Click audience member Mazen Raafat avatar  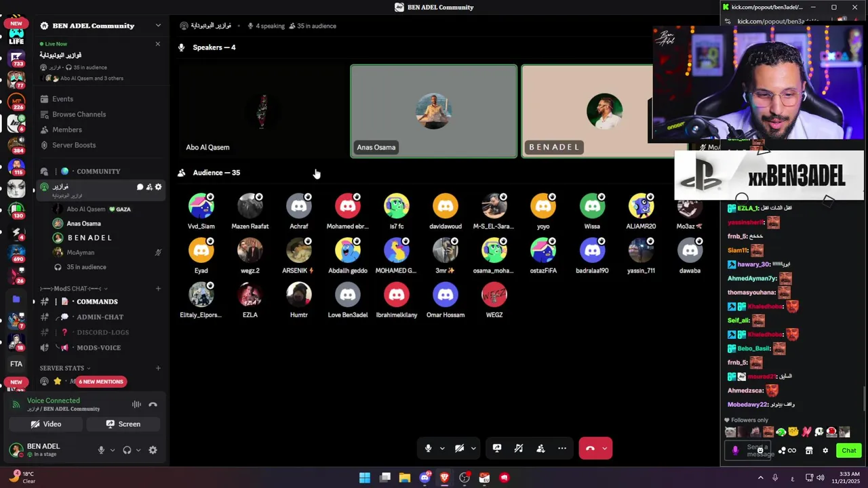(250, 206)
